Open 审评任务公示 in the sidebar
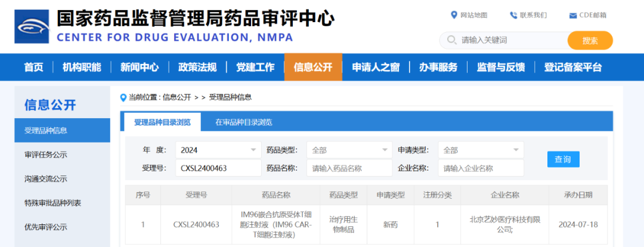Screen dimensions: 644x247 click(46, 155)
